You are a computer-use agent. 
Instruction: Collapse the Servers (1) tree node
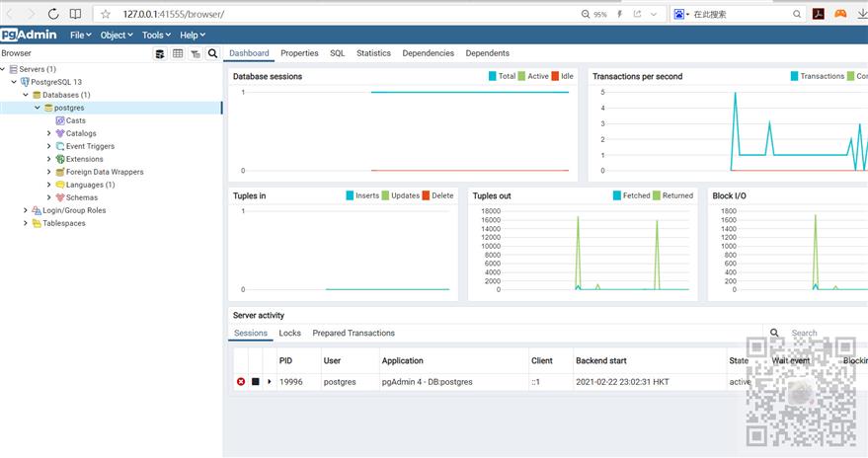click(x=3, y=69)
